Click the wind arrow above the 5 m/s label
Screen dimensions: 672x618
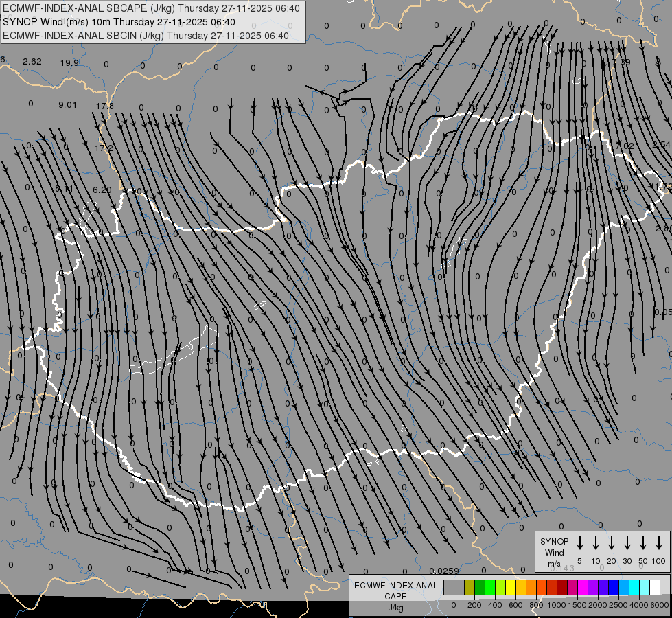(580, 543)
